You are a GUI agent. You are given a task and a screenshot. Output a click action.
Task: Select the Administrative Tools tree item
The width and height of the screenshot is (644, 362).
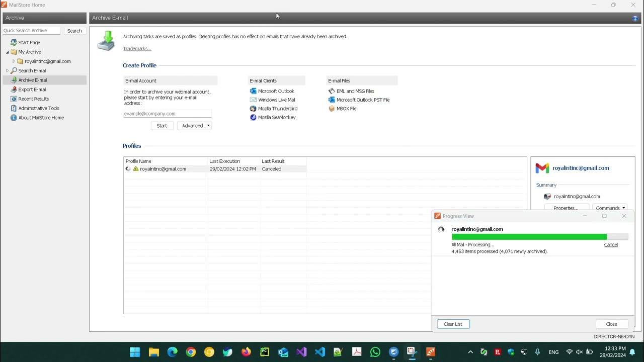point(39,108)
